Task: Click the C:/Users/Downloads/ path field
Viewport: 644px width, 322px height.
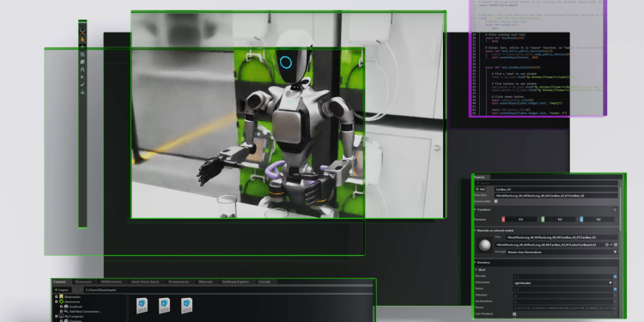Action: [228, 290]
